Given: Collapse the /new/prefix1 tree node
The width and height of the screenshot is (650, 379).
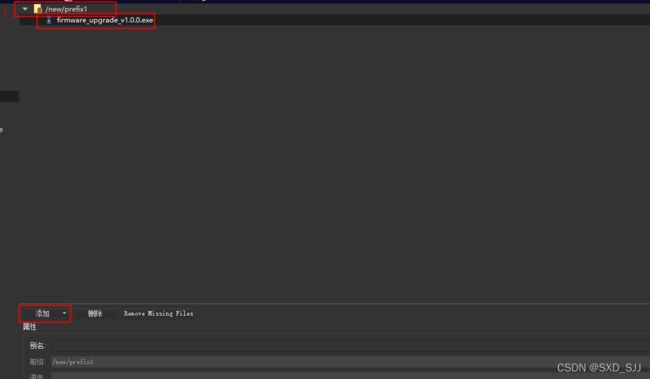Looking at the screenshot, I should [25, 9].
